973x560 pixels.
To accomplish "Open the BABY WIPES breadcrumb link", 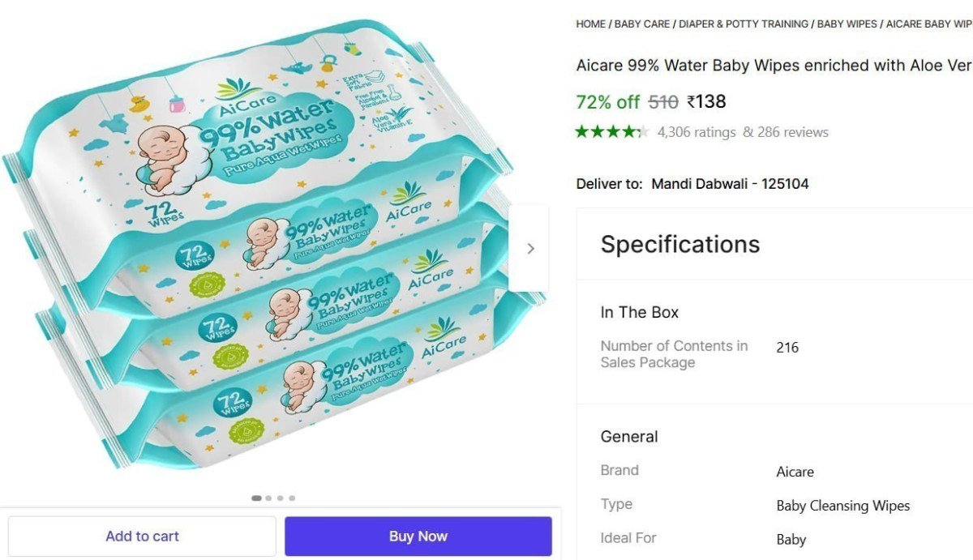I will click(846, 24).
